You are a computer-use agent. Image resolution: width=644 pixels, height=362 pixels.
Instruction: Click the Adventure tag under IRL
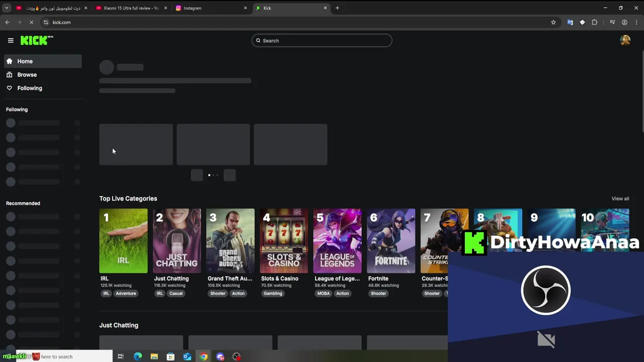pos(126,294)
